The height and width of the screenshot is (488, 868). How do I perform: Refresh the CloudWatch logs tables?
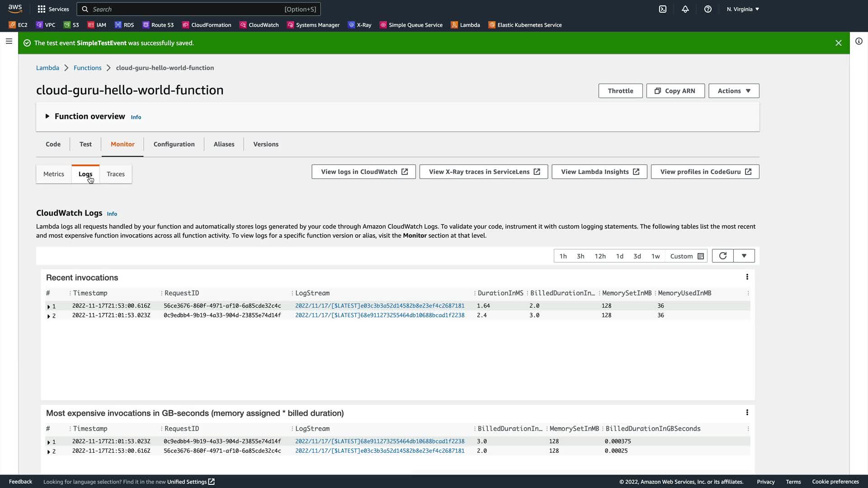click(722, 256)
